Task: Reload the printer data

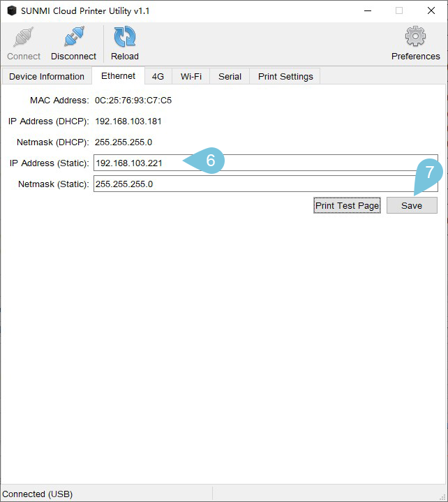Action: (x=125, y=37)
